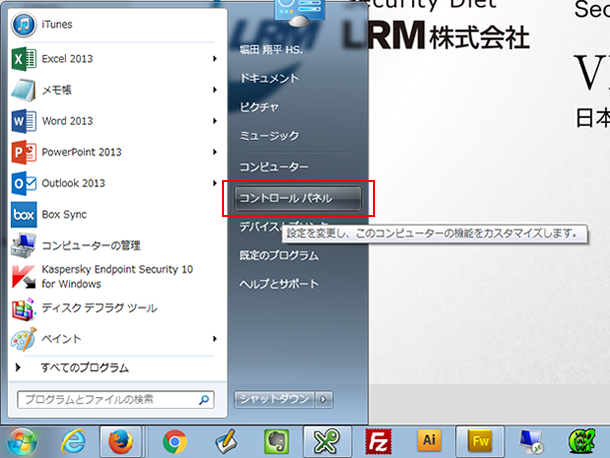Click the user account picture
The height and width of the screenshot is (458, 610).
300,12
